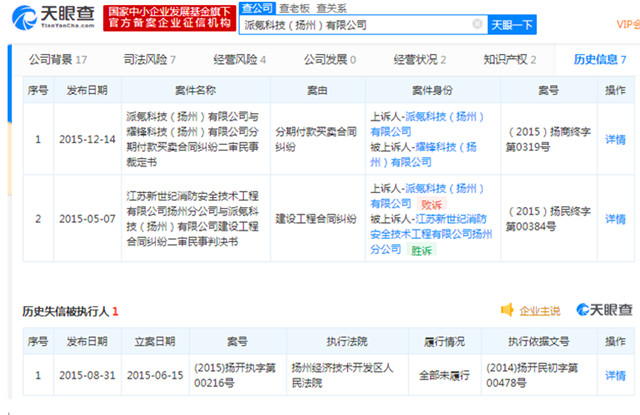This screenshot has height=415, width=640.
Task: Switch to the 知识产权 tab
Action: click(510, 60)
